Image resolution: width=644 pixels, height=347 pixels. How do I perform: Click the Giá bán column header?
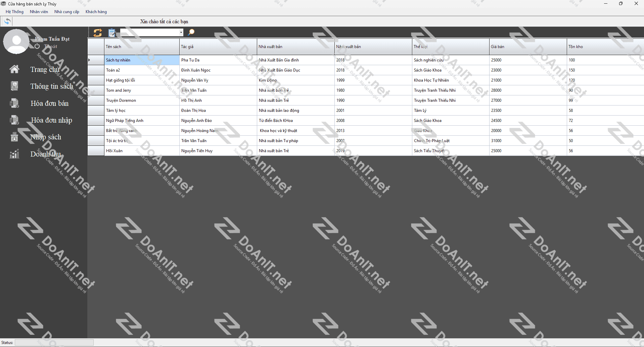tap(528, 47)
